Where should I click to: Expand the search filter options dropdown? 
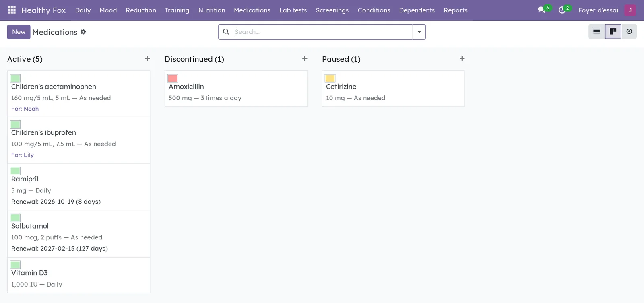click(x=419, y=32)
